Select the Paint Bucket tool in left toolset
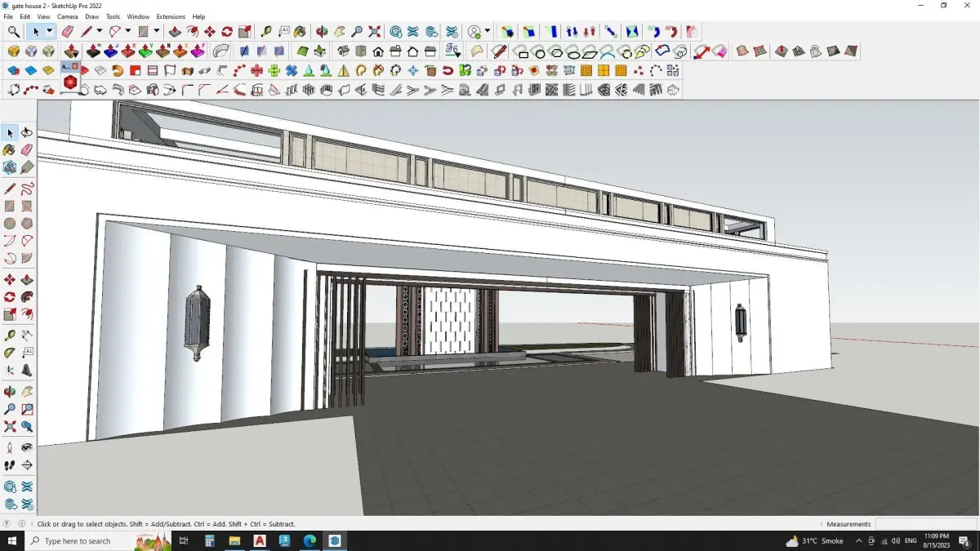This screenshot has height=551, width=980. [x=9, y=150]
